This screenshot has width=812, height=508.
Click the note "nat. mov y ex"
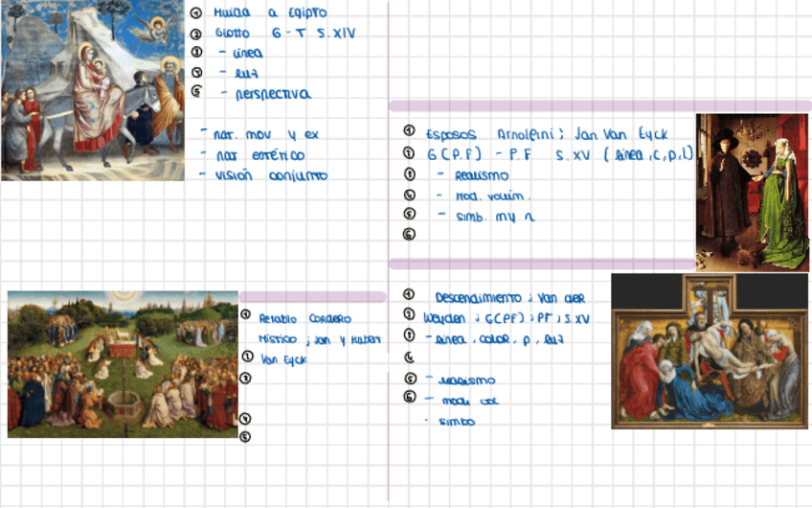259,135
